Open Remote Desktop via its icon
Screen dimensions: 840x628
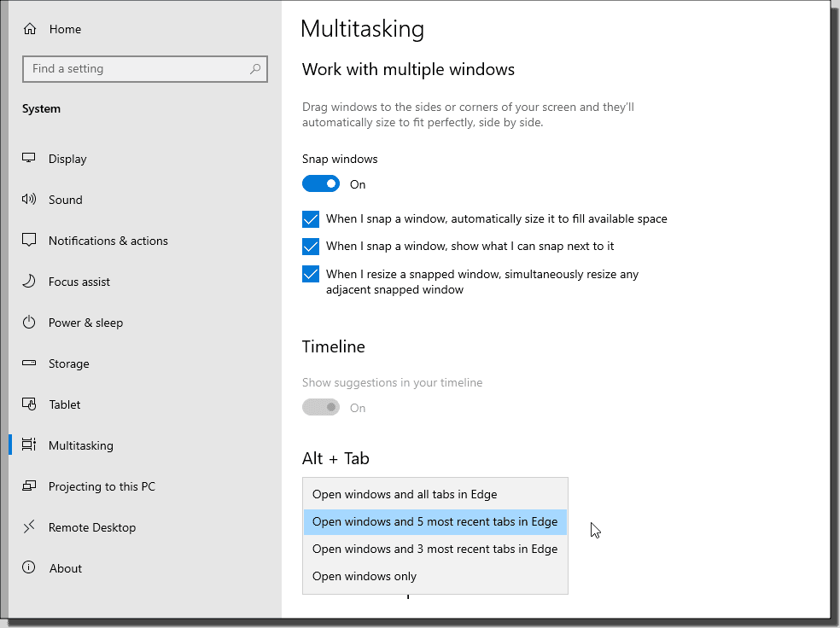(29, 526)
